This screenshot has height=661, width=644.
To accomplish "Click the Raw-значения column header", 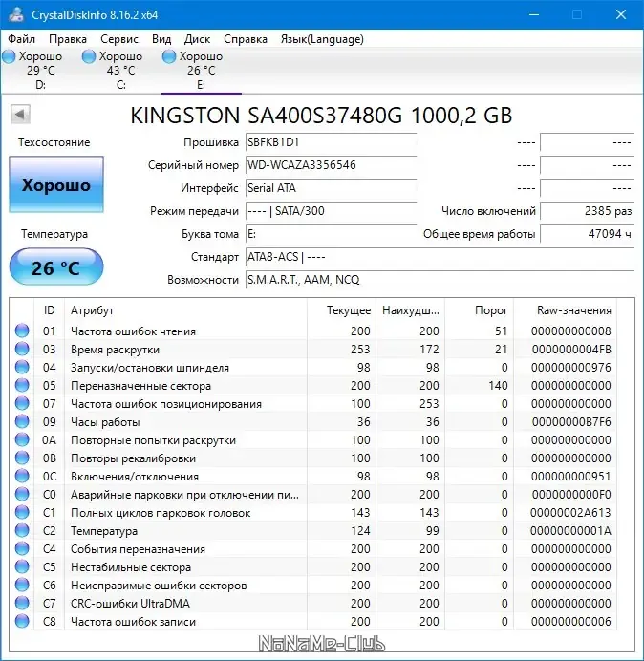I will tap(565, 310).
